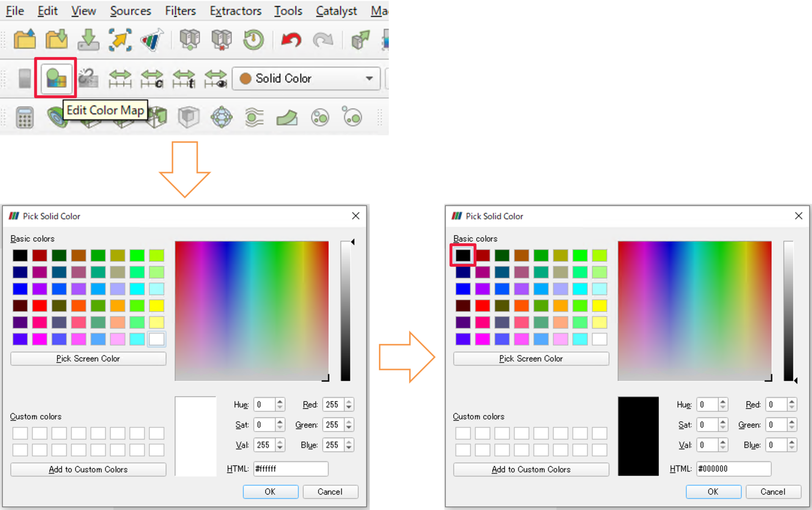Apply the Glyph filter icon
812x510 pixels.
point(221,117)
